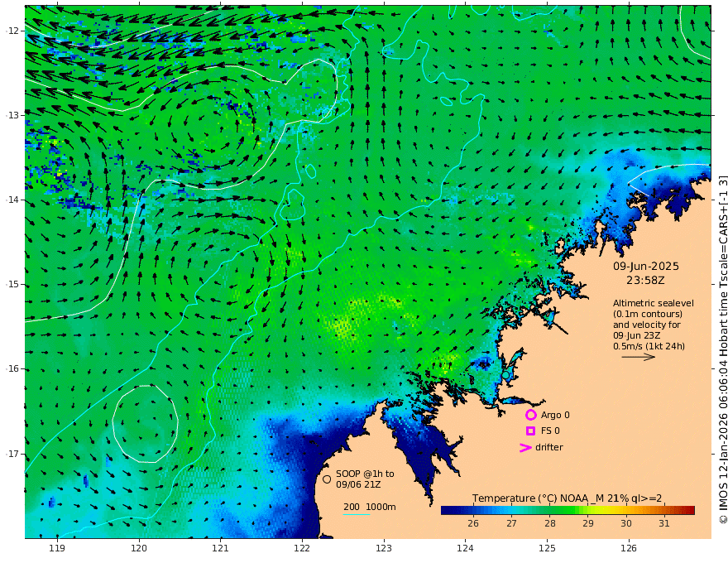The width and height of the screenshot is (728, 563).
Task: Click the Temperature (°C) NOAA colorbar title
Action: [567, 498]
